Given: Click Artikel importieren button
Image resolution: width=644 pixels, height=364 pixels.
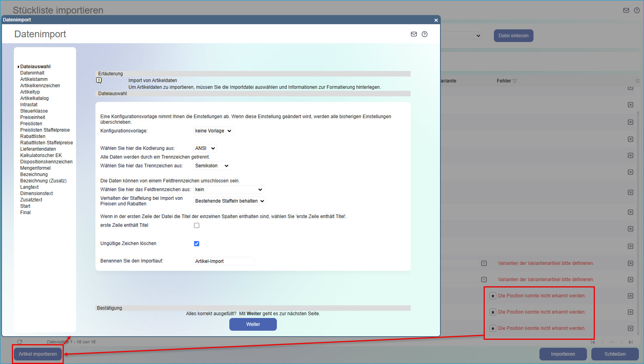Looking at the screenshot, I should [x=38, y=354].
